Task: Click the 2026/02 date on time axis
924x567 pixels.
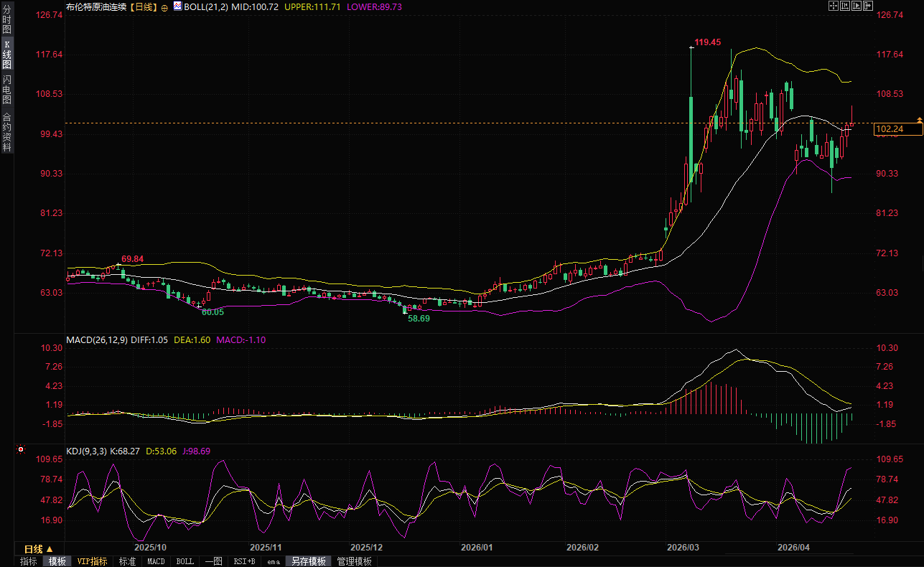Action: click(x=582, y=547)
